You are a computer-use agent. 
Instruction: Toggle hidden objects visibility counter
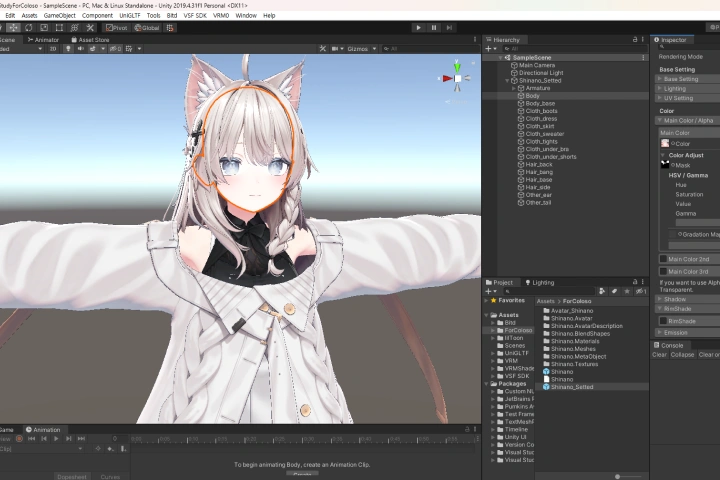[x=115, y=49]
